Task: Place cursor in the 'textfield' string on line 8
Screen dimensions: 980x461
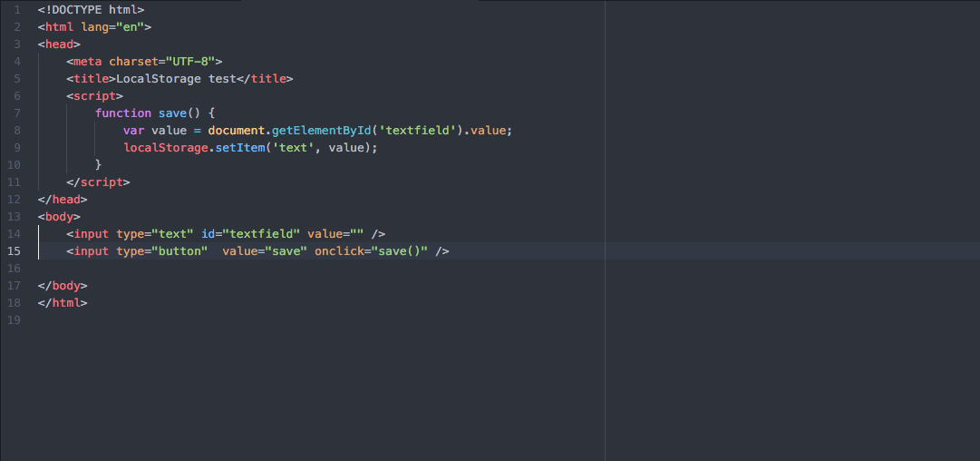Action: click(420, 130)
